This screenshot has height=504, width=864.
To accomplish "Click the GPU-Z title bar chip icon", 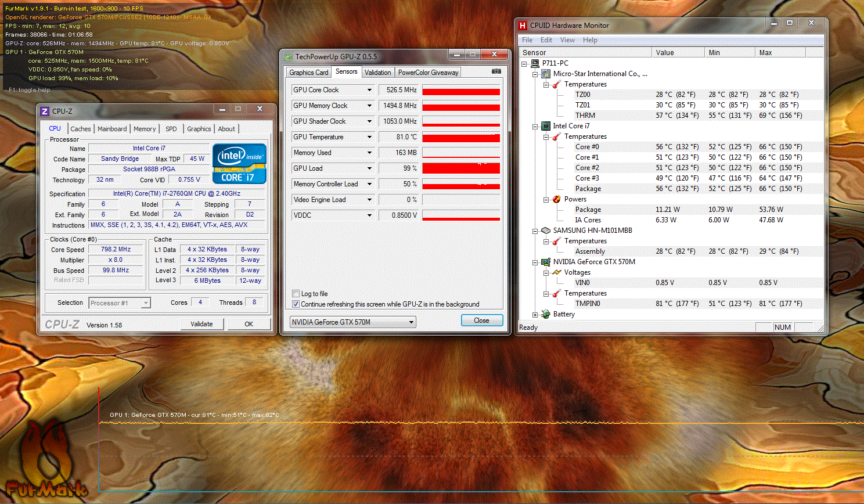I will [289, 57].
